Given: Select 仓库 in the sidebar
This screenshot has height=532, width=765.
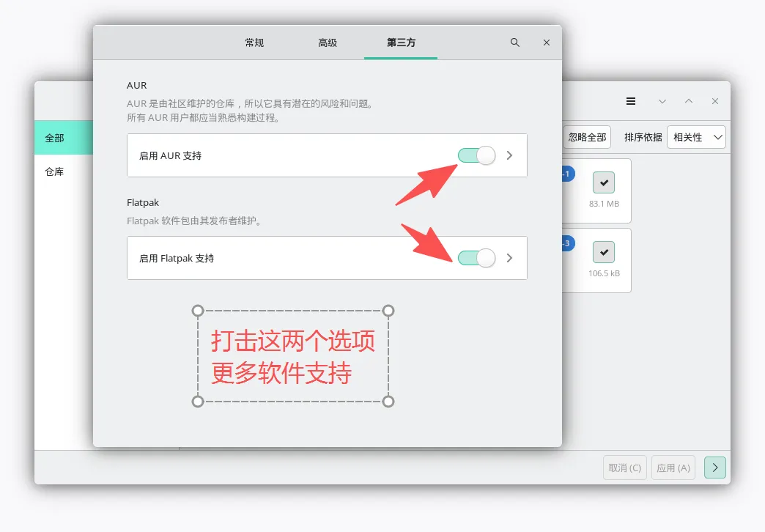Looking at the screenshot, I should point(64,171).
